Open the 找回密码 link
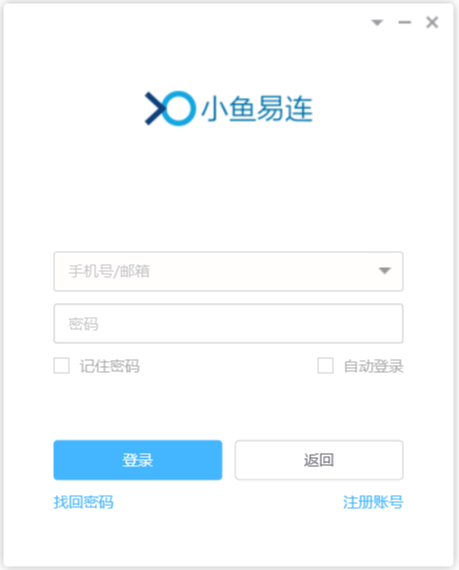Screen dimensions: 459x570 84,502
